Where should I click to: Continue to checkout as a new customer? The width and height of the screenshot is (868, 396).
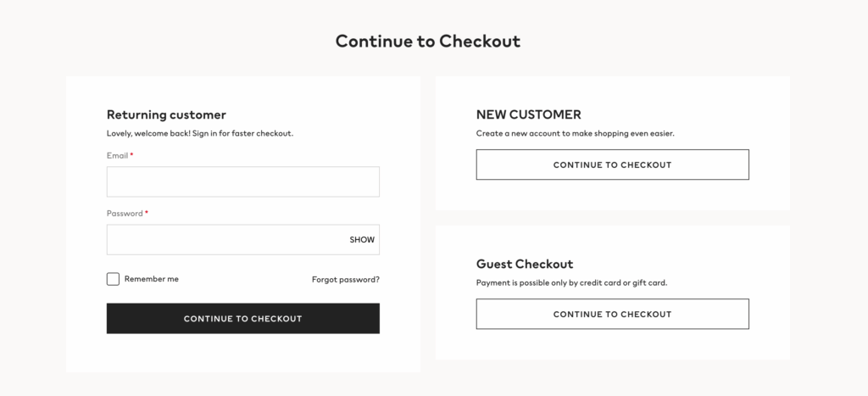click(612, 165)
